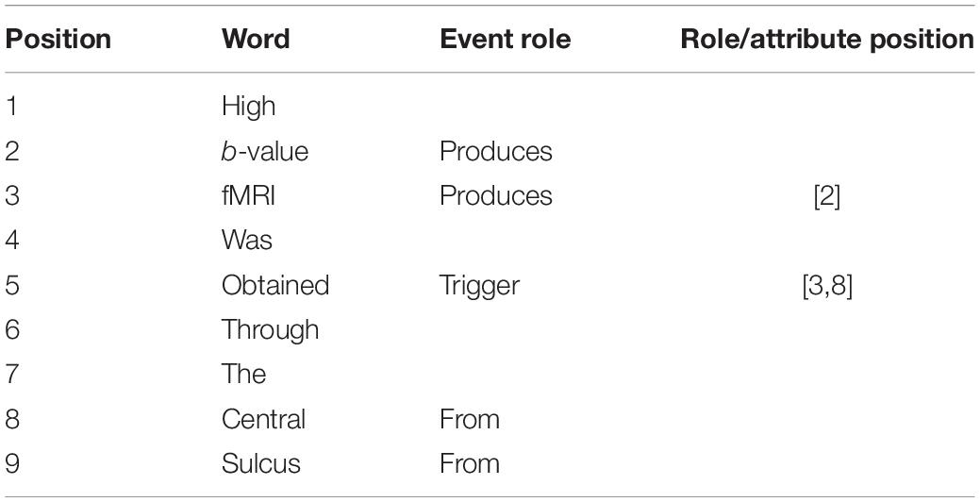
Task: Select the word Through
Action: click(x=270, y=330)
